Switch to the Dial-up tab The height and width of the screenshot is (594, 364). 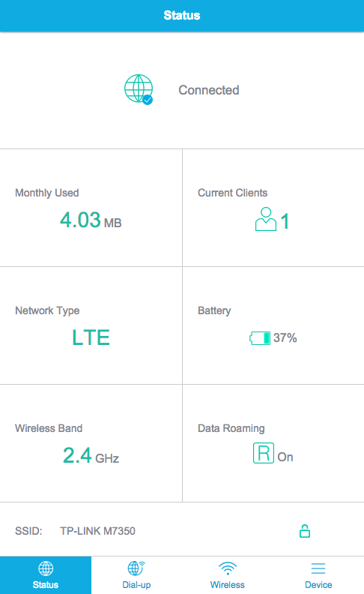click(136, 575)
